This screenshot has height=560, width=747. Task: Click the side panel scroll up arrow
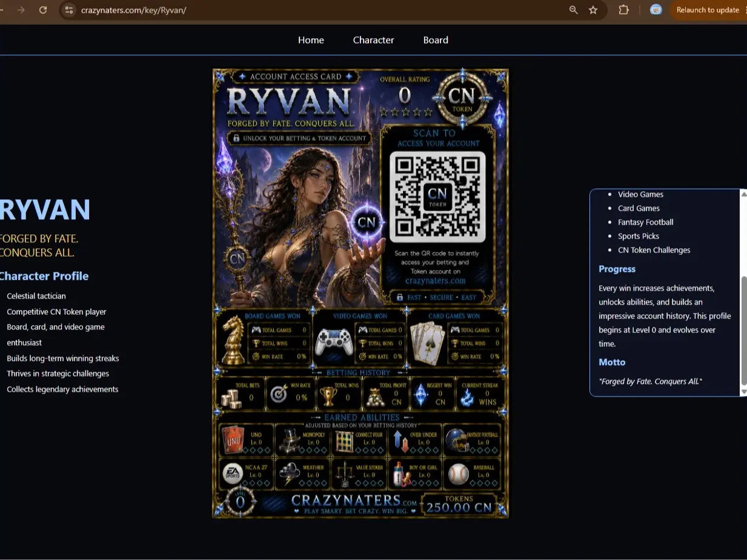744,194
